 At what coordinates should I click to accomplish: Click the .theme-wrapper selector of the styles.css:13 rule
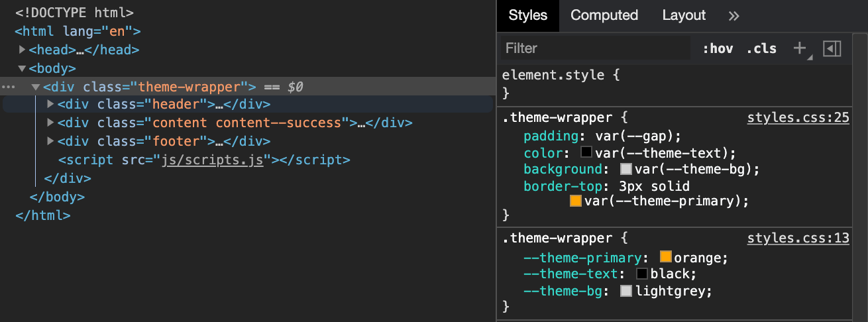click(x=557, y=239)
